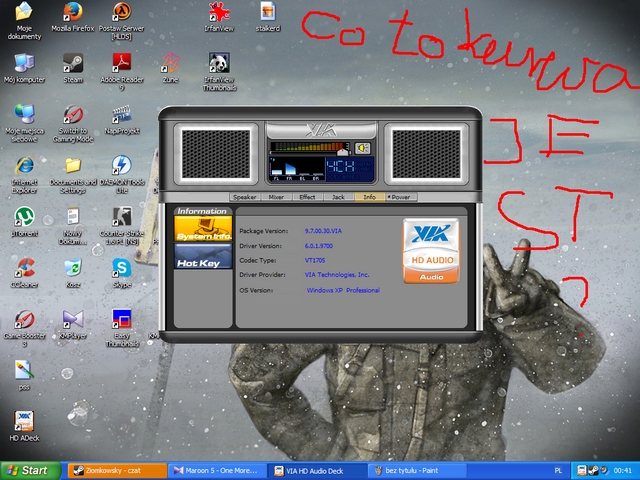Launch Skype desktop shortcut

click(x=122, y=273)
